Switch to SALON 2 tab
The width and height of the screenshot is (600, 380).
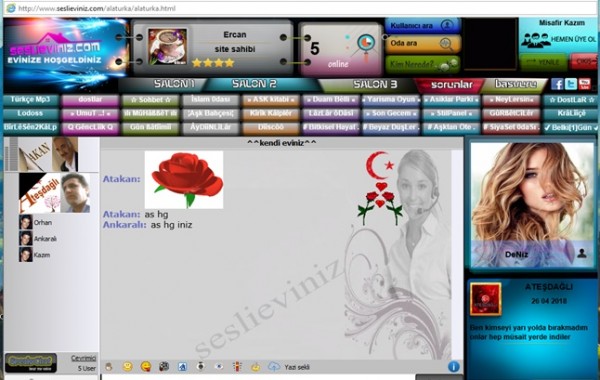pyautogui.click(x=254, y=84)
